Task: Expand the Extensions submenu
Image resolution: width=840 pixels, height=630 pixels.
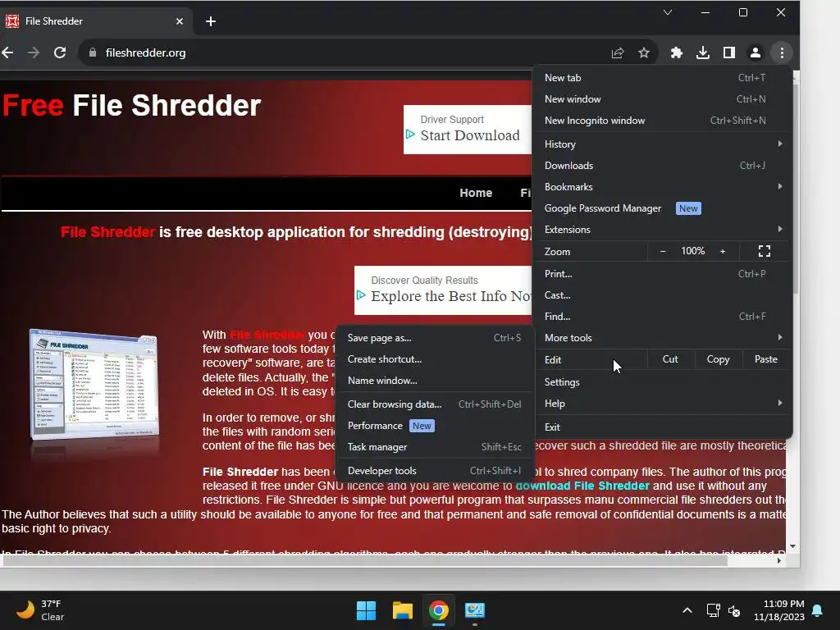Action: (663, 230)
